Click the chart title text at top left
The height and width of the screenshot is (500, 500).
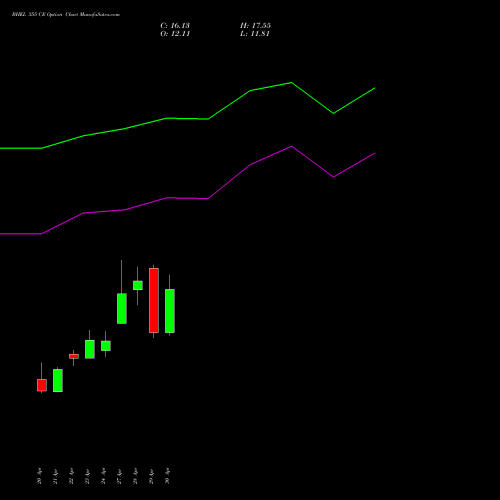pos(66,15)
